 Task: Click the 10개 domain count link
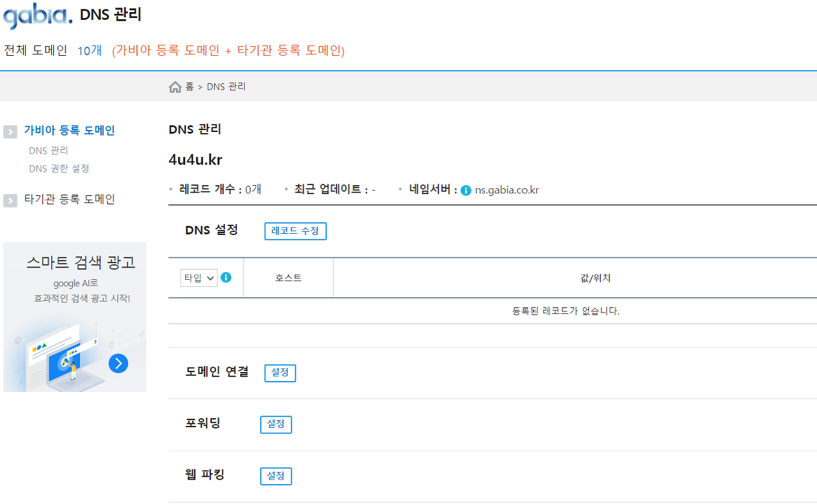(89, 49)
